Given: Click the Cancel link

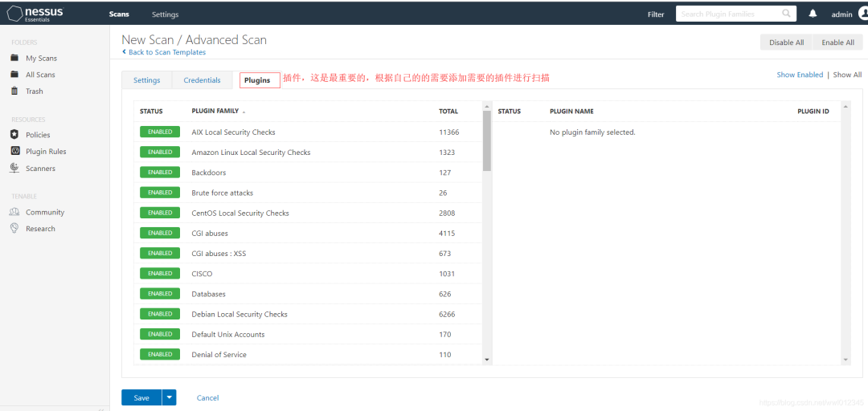Looking at the screenshot, I should [207, 397].
